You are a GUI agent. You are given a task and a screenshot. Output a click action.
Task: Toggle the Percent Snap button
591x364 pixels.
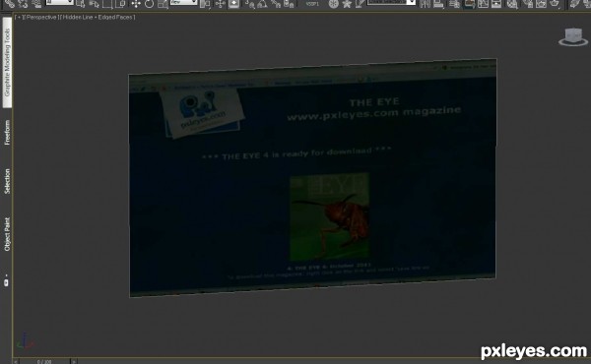point(276,4)
